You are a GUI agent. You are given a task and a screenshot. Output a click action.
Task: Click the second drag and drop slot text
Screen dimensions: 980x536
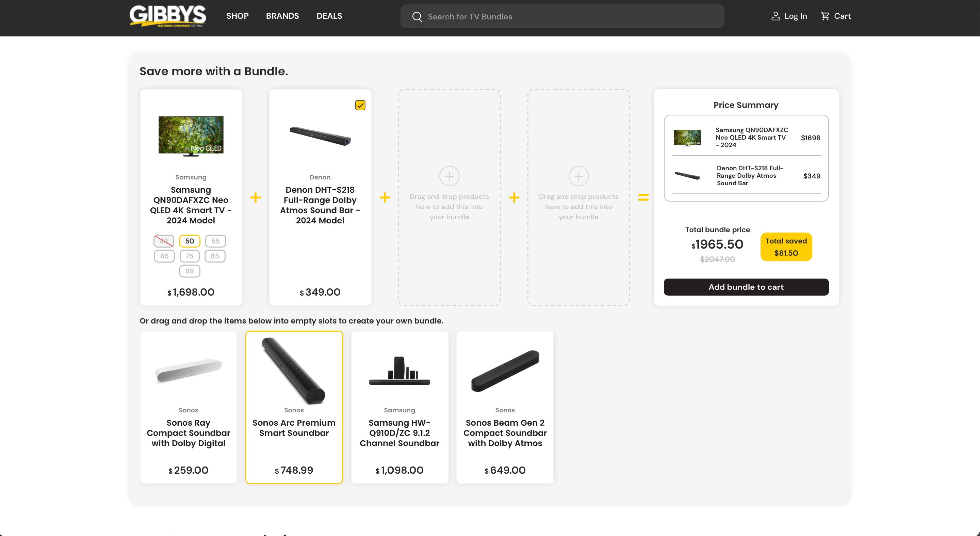(x=578, y=207)
